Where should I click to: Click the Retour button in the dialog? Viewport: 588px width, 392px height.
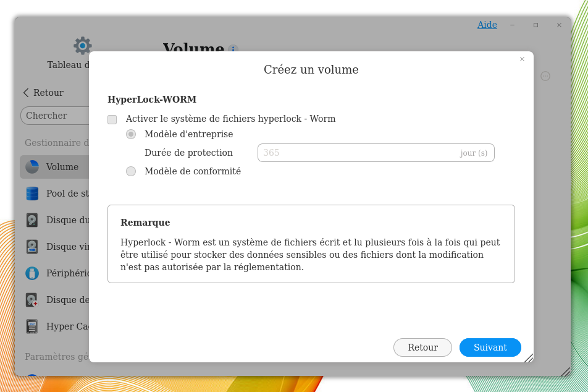422,347
